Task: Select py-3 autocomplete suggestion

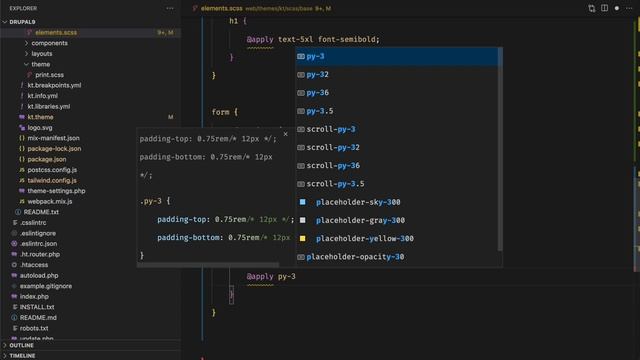Action: click(x=397, y=56)
